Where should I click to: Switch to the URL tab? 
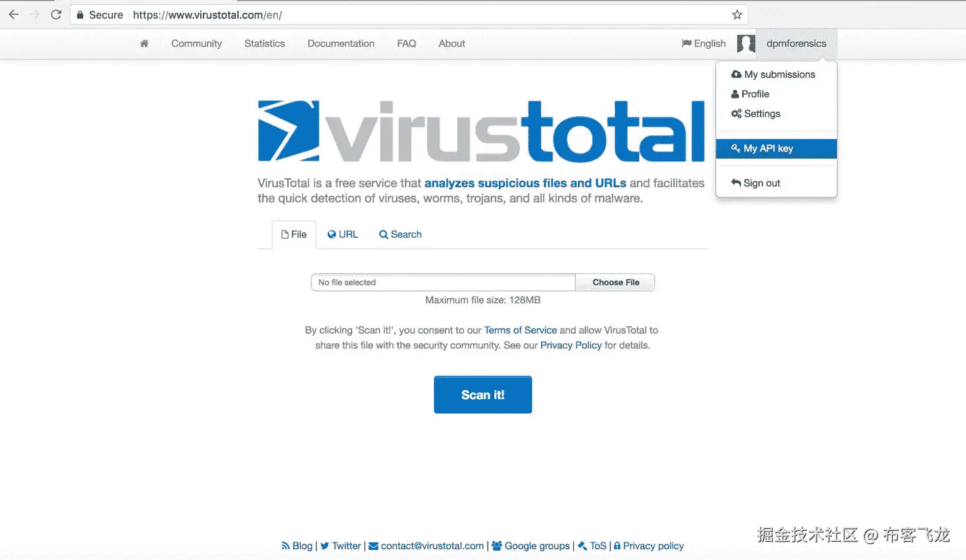(343, 234)
